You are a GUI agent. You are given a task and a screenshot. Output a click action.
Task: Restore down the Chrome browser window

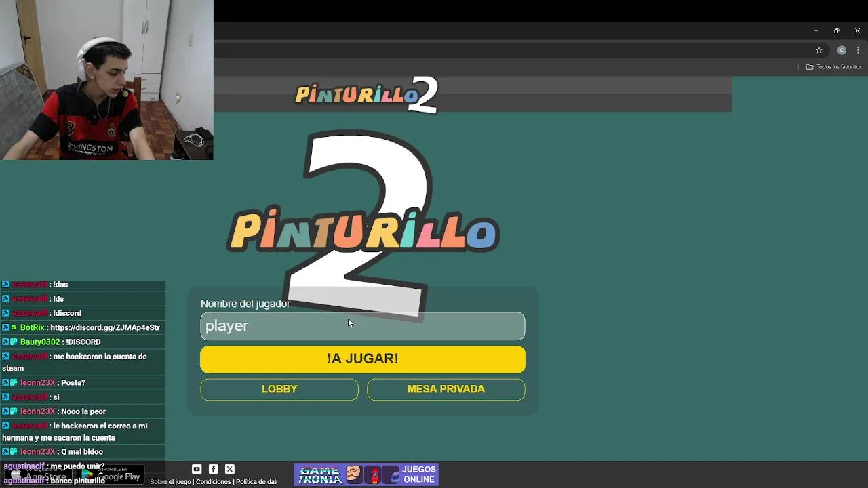[836, 30]
